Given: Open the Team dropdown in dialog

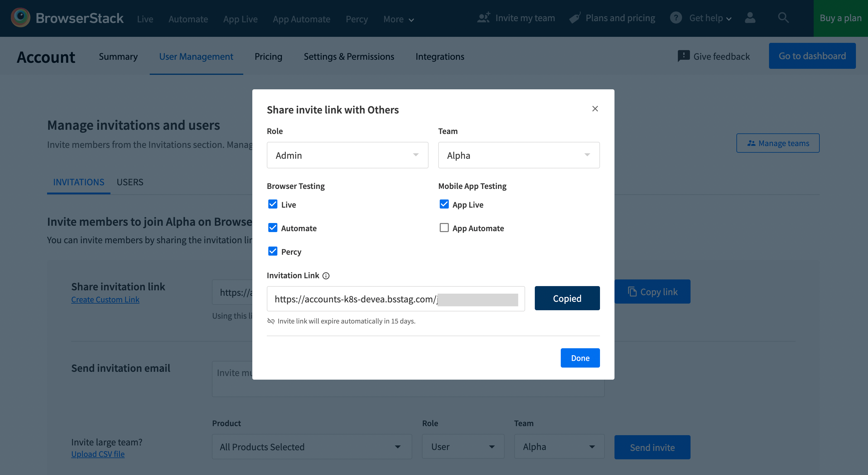Looking at the screenshot, I should click(x=519, y=155).
